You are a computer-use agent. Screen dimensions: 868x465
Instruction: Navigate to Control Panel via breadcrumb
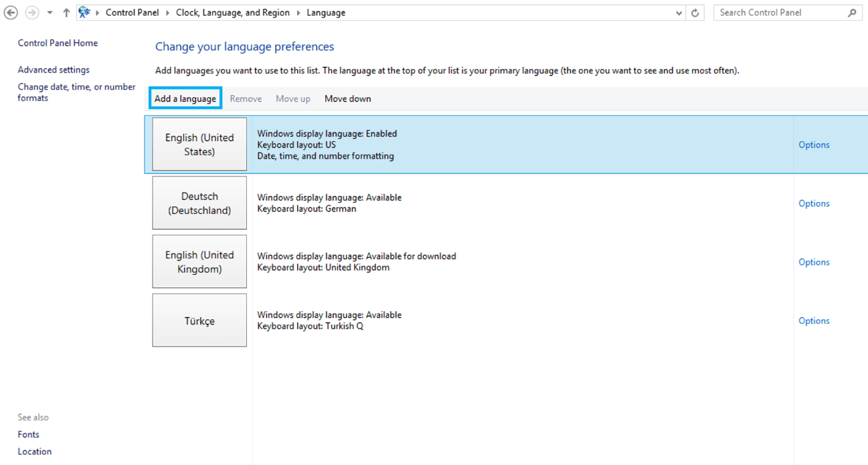[x=133, y=12]
